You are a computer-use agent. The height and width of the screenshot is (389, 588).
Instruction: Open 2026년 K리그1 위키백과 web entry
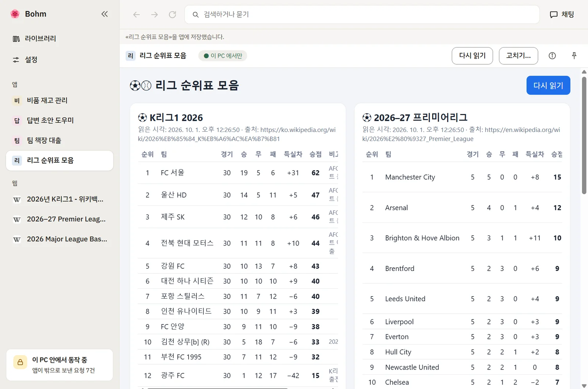click(x=60, y=199)
